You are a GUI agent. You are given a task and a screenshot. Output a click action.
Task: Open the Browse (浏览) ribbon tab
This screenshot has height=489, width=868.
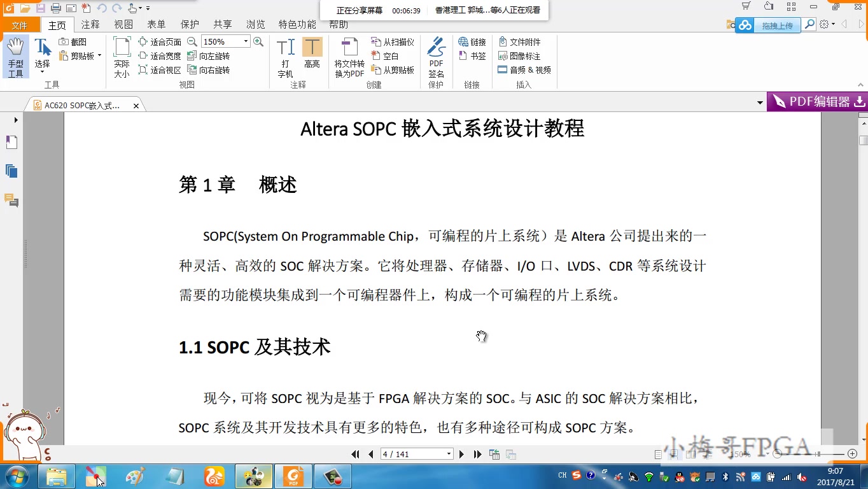coord(256,25)
